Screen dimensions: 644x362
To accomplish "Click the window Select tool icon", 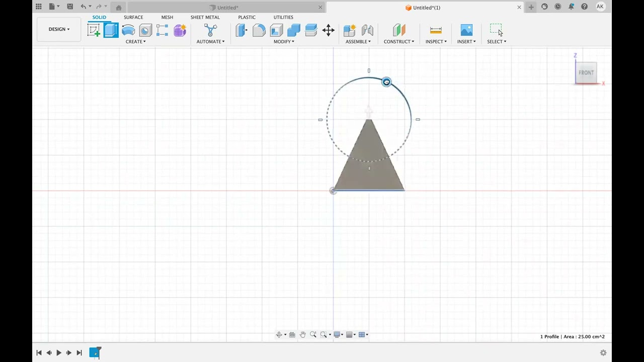I will coord(497,30).
